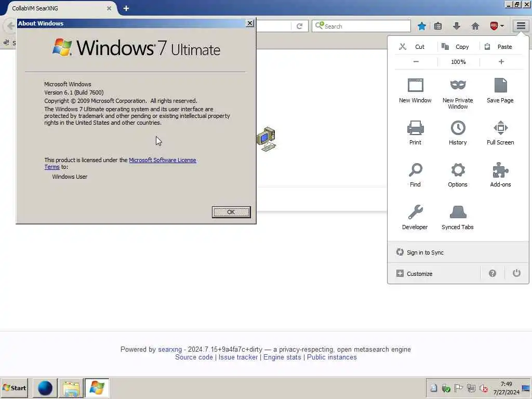This screenshot has height=399, width=532.
Task: Open the Engine stats link
Action: [282, 357]
